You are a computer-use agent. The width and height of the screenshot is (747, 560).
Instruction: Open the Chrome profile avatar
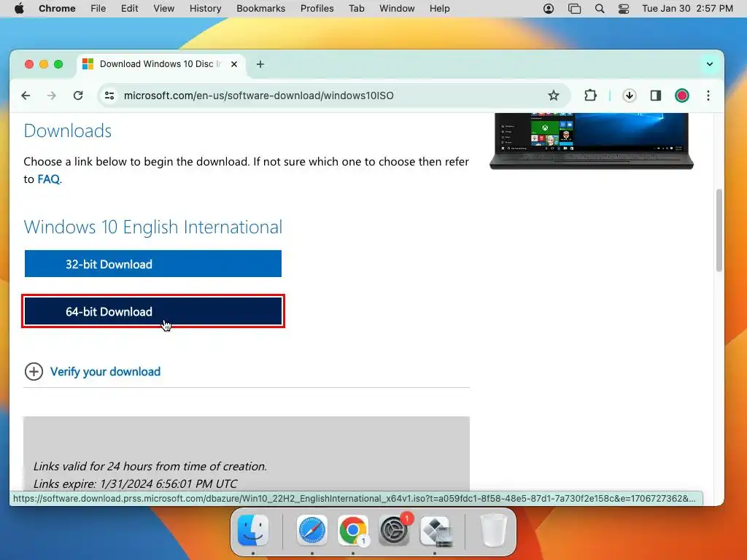tap(682, 96)
